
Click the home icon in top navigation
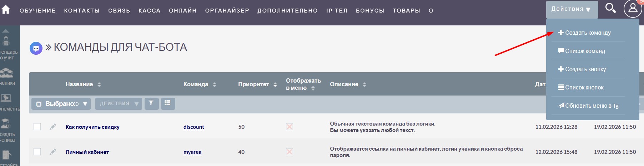6,10
